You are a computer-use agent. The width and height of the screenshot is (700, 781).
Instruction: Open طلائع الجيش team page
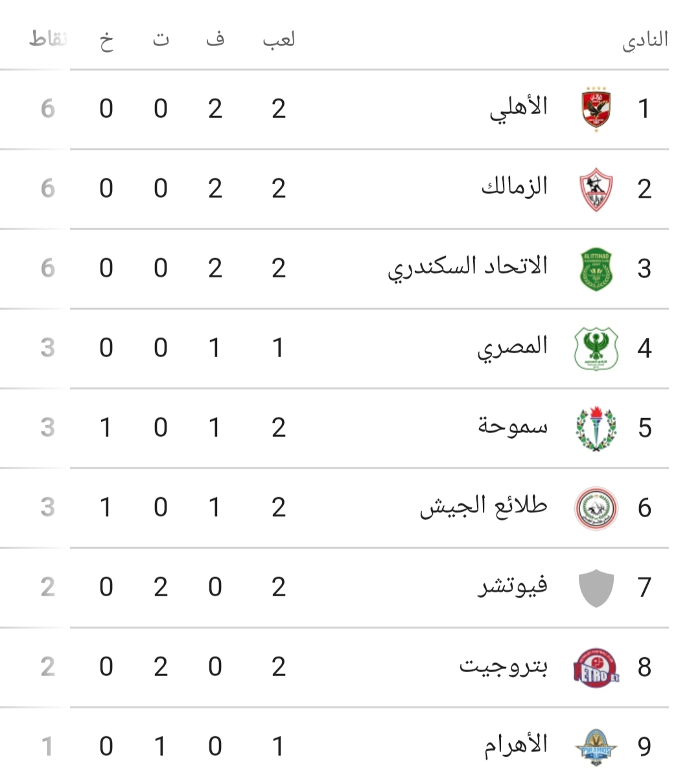coord(484,506)
